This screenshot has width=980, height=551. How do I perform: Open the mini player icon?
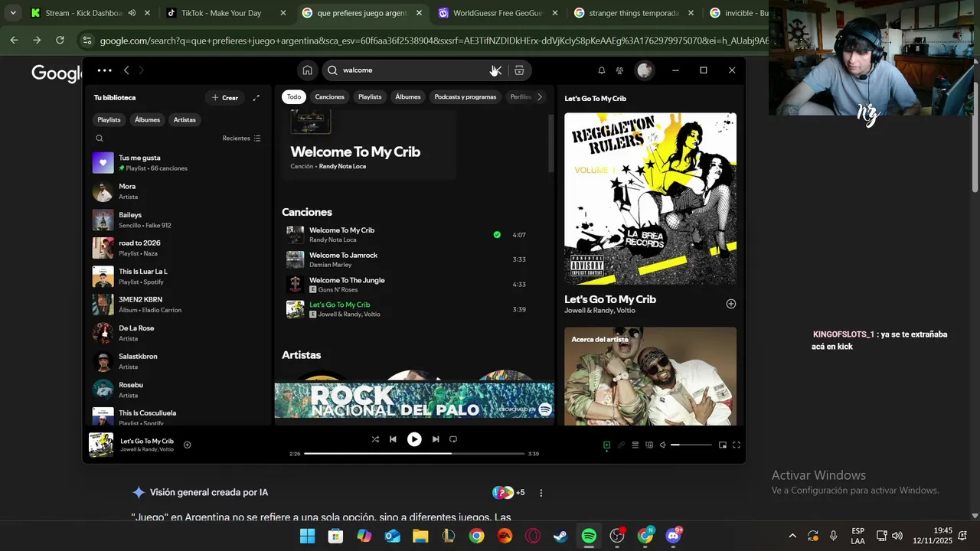723,445
